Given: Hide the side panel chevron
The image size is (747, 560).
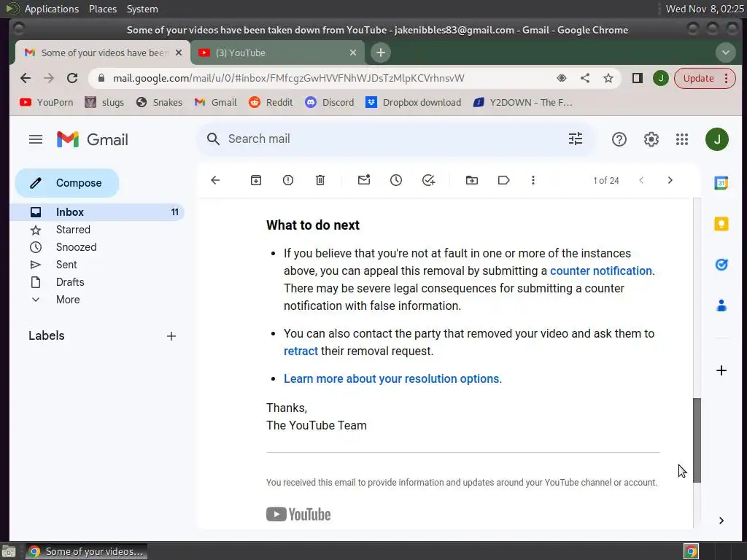Looking at the screenshot, I should (x=721, y=521).
